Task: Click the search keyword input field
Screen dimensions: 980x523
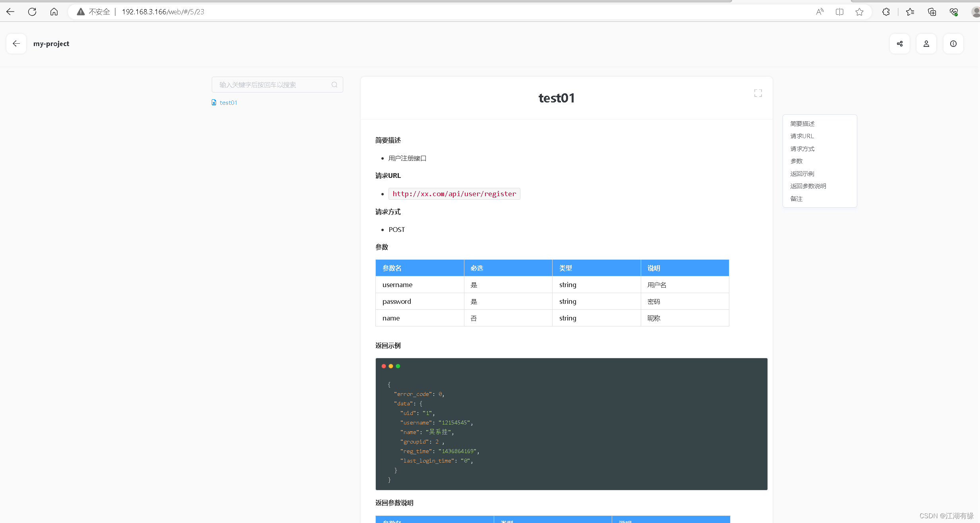Action: pos(277,85)
